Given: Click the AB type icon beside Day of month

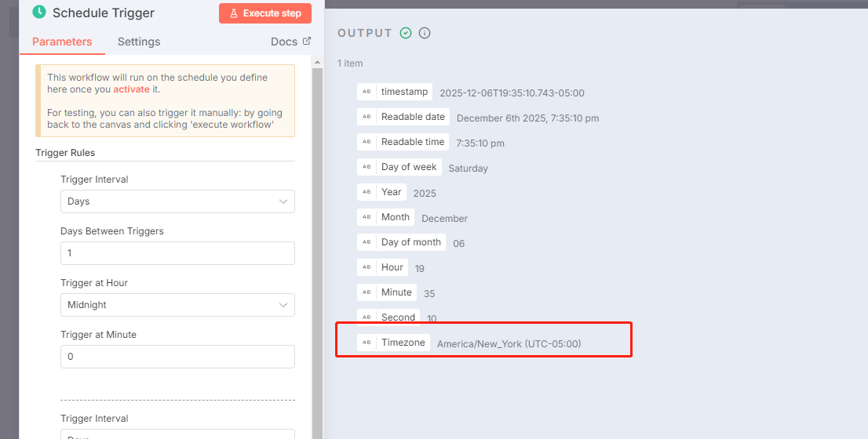Looking at the screenshot, I should (x=367, y=242).
